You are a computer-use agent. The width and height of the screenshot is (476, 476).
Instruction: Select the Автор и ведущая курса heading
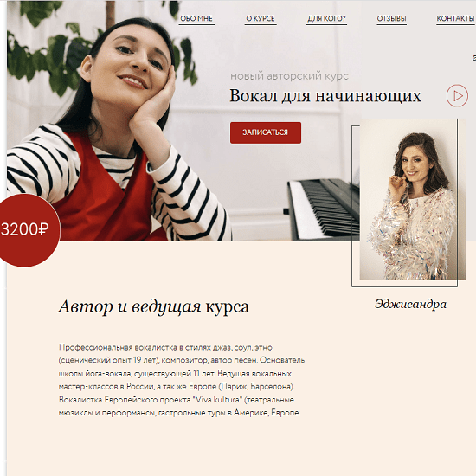click(153, 307)
